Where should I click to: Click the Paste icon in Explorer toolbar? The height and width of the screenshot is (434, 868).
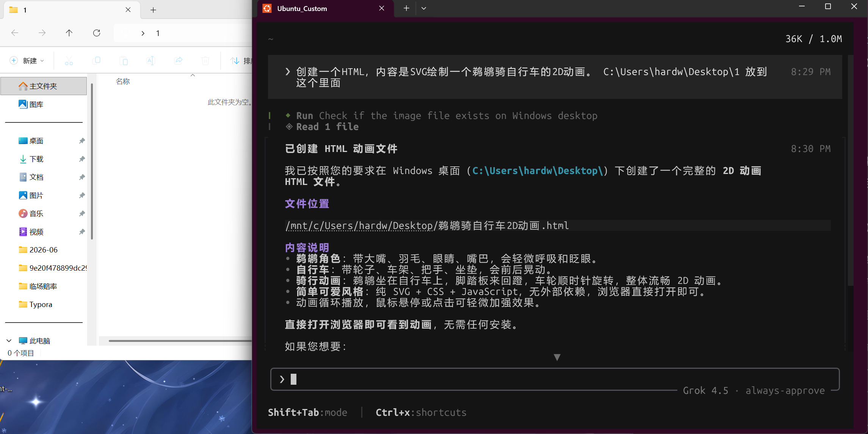tap(124, 61)
